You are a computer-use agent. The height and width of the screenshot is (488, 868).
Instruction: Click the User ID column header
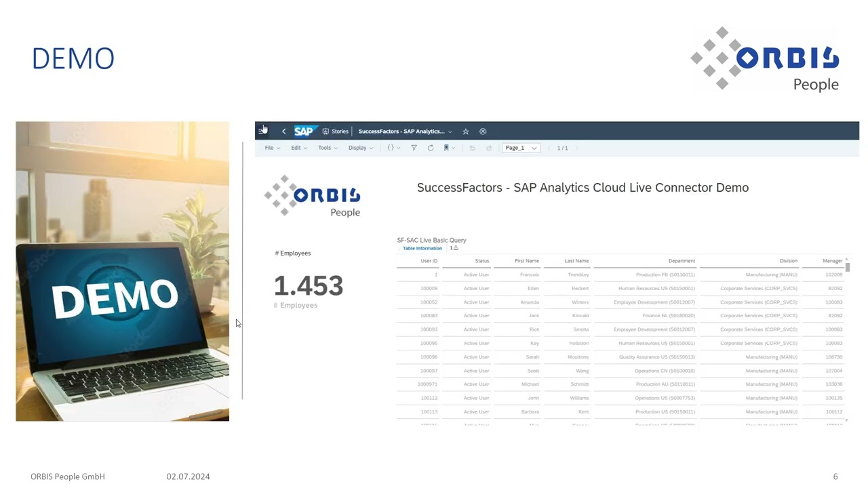(x=429, y=261)
